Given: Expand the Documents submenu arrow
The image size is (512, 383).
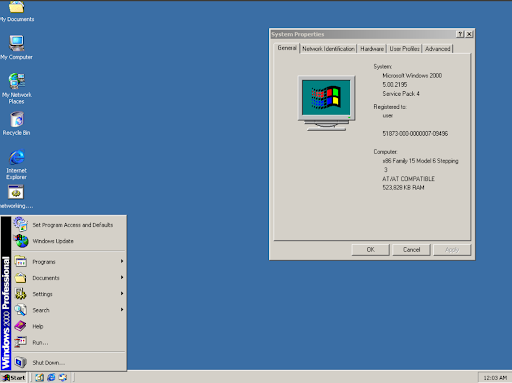Looking at the screenshot, I should [122, 277].
